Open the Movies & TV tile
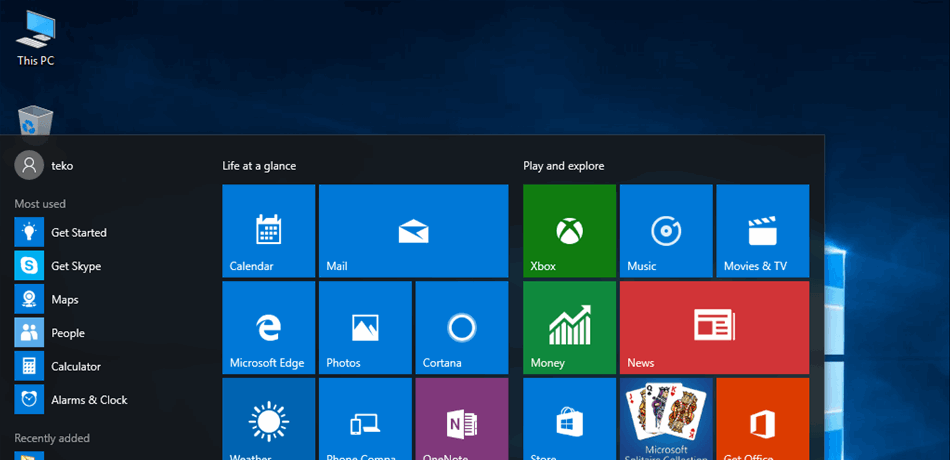 tap(763, 231)
